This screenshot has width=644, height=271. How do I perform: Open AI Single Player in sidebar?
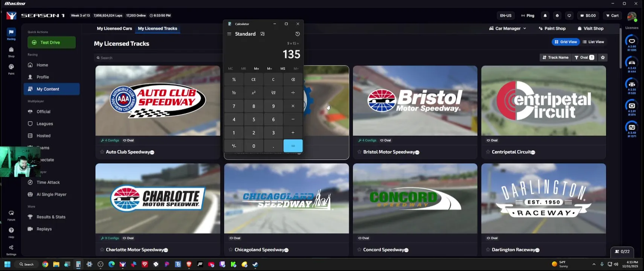tap(52, 195)
